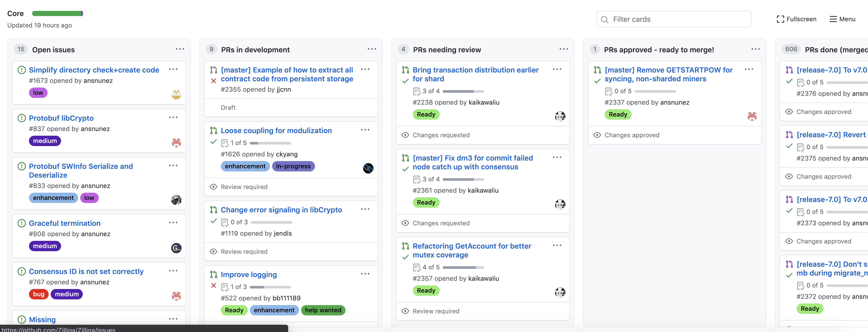This screenshot has width=868, height=332.
Task: Click the eye icon beside Changes approved on #2337
Action: click(x=597, y=135)
